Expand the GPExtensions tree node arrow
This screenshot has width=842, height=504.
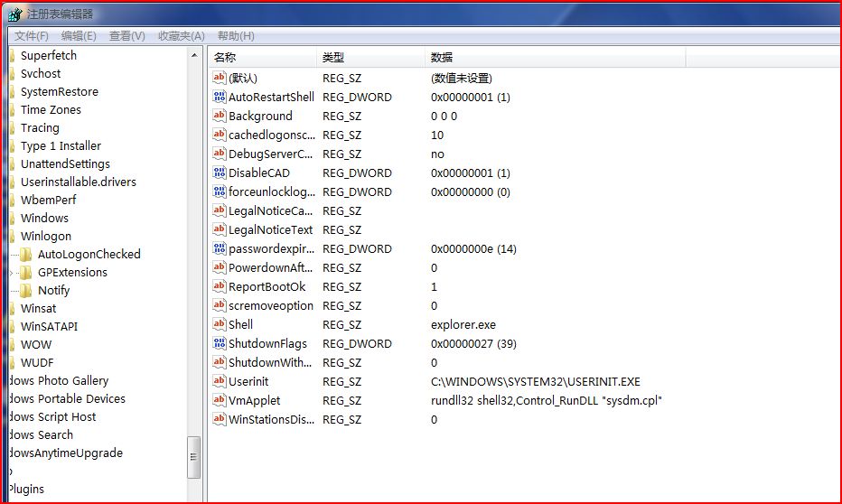12,273
